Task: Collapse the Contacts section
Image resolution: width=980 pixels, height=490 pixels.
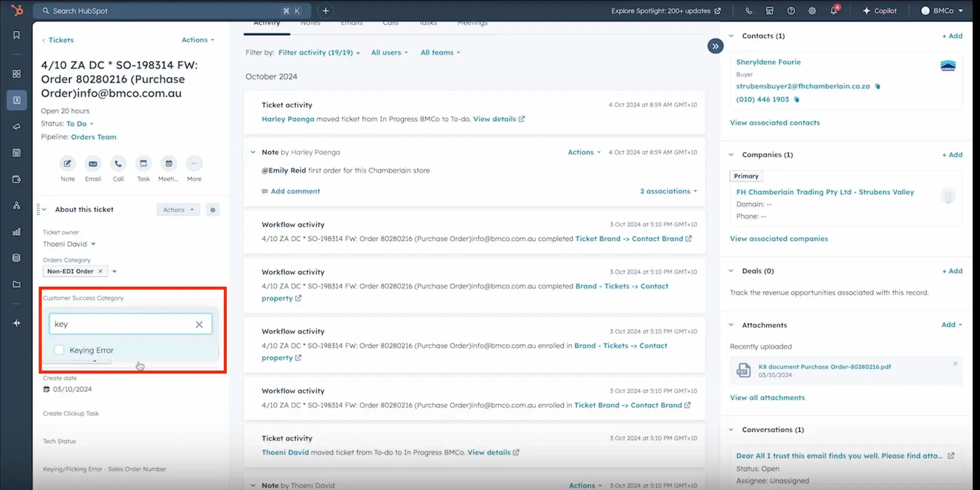Action: point(731,36)
